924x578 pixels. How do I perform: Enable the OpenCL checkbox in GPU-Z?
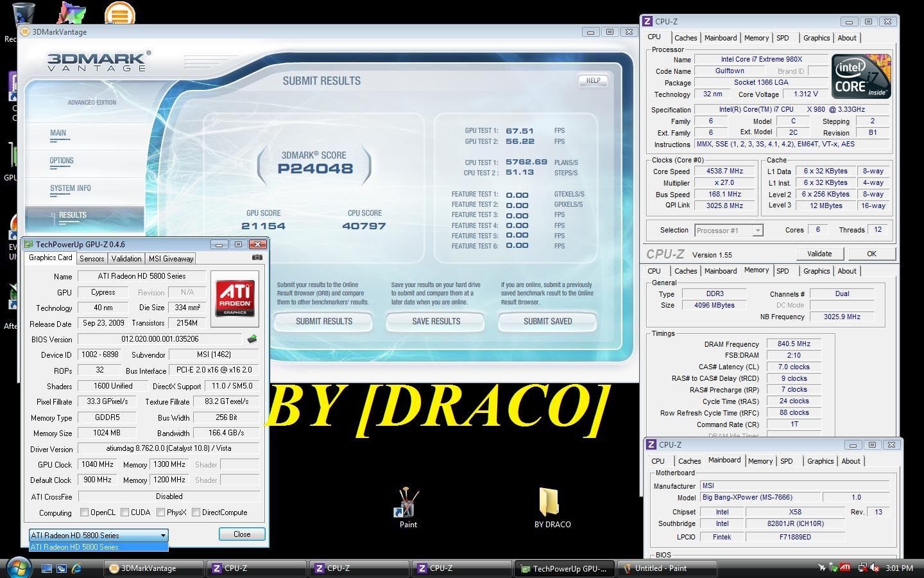pyautogui.click(x=84, y=512)
